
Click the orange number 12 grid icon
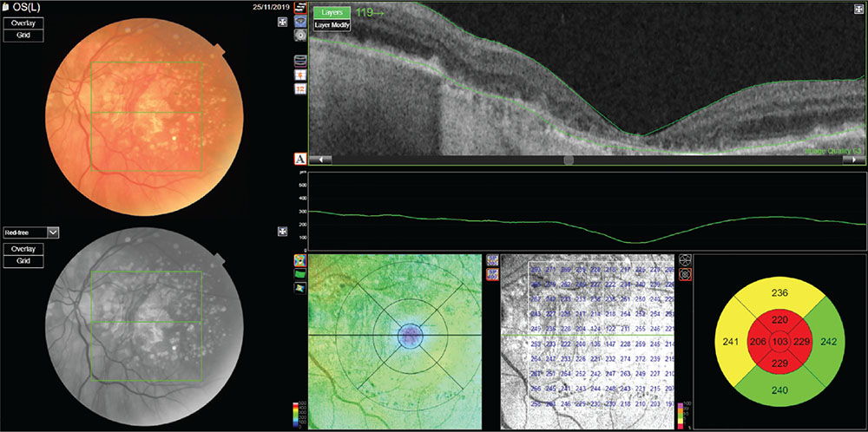click(300, 88)
